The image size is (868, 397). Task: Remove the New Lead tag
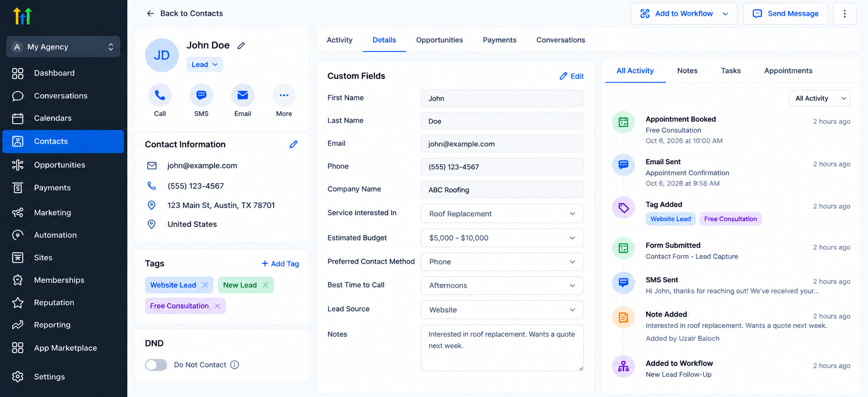point(265,285)
